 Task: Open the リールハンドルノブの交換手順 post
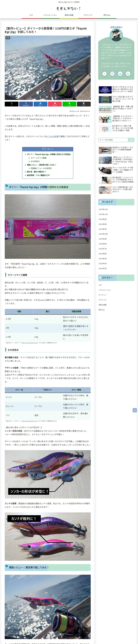[x=116, y=180]
